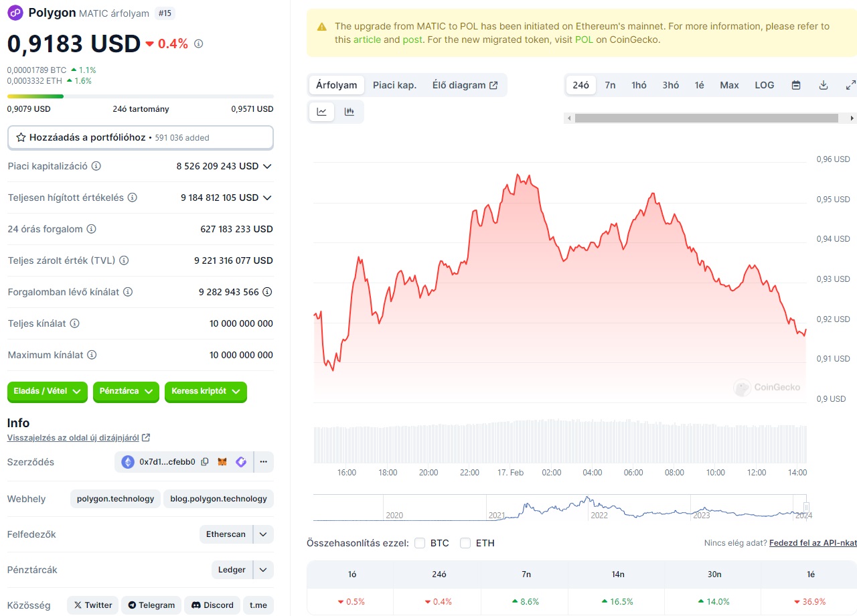Click the Polygon logo icon
This screenshot has width=857, height=616.
[15, 13]
